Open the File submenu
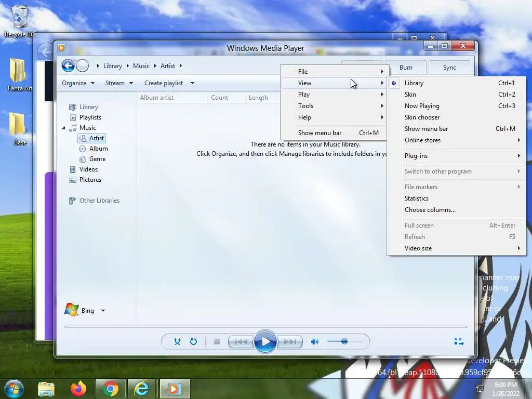This screenshot has height=399, width=532. (x=334, y=72)
